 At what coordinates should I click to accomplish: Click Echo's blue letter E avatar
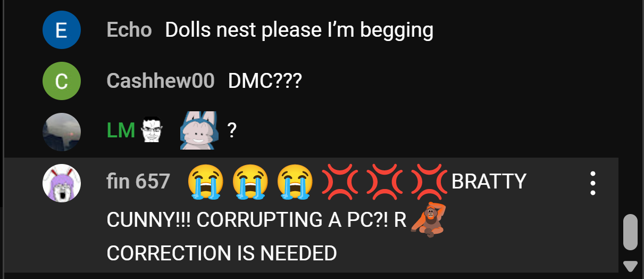(x=62, y=30)
